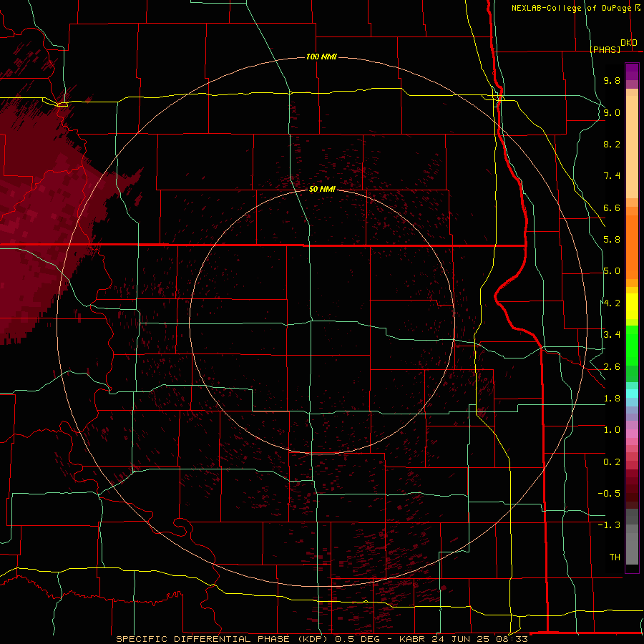The width and height of the screenshot is (644, 644).
Task: Select the 2.6 scale value
Action: 612,367
